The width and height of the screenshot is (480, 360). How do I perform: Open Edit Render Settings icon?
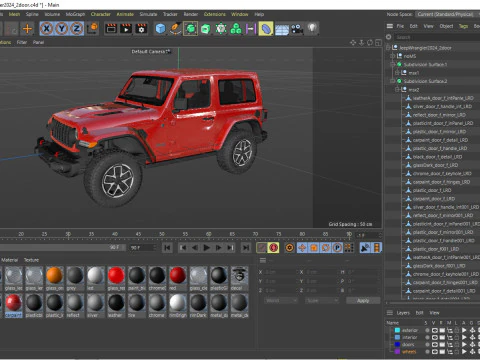point(141,29)
